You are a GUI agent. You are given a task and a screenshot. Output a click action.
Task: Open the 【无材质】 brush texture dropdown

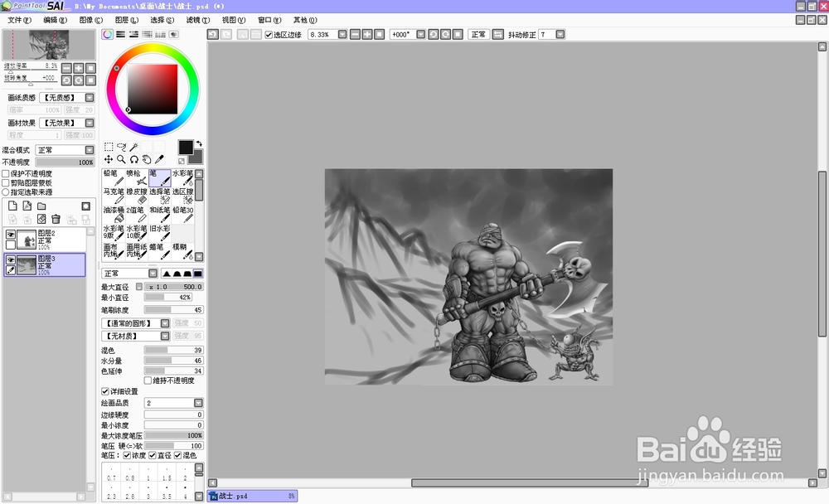point(165,336)
